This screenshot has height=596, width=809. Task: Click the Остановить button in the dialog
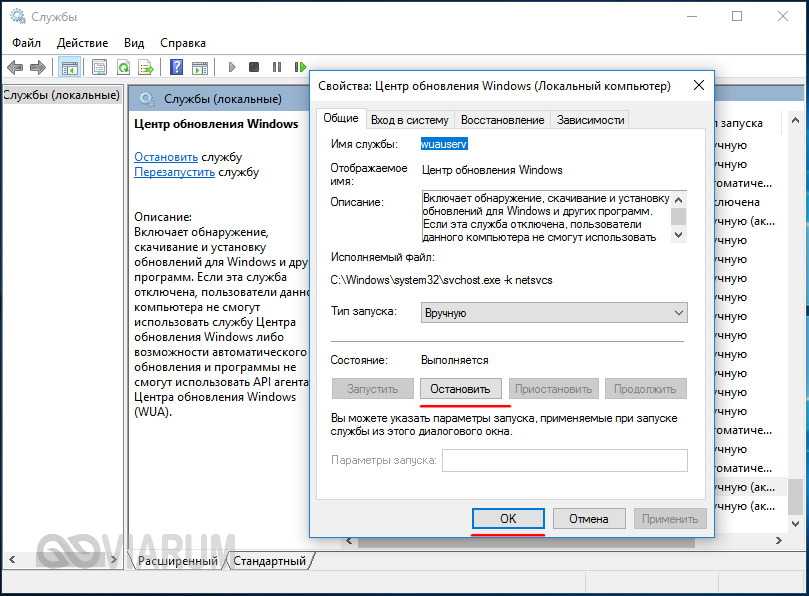pos(460,389)
